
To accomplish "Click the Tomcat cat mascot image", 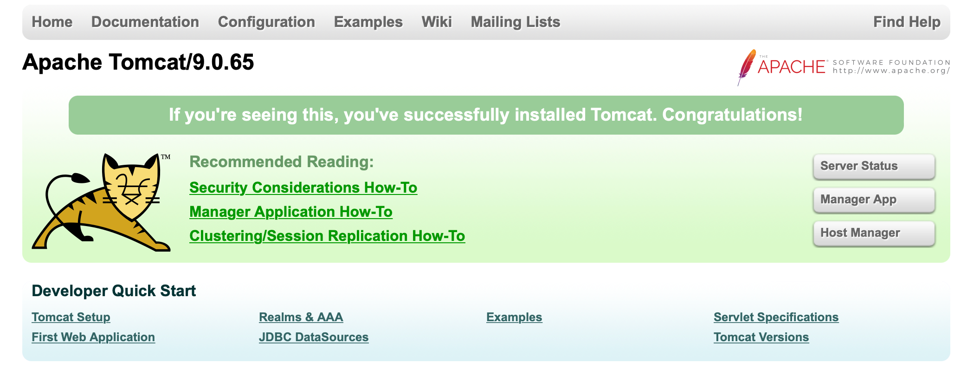I will pyautogui.click(x=101, y=202).
